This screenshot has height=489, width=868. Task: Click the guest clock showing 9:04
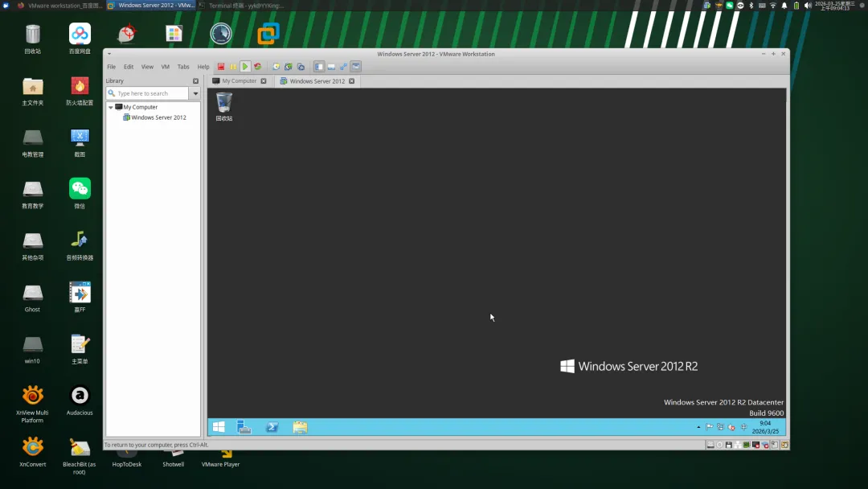[x=765, y=427]
